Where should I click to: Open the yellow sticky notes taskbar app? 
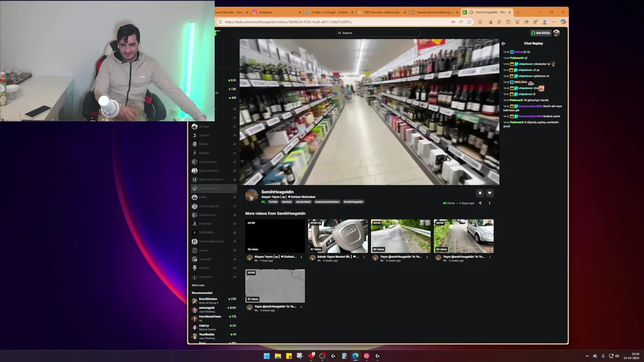point(289,356)
